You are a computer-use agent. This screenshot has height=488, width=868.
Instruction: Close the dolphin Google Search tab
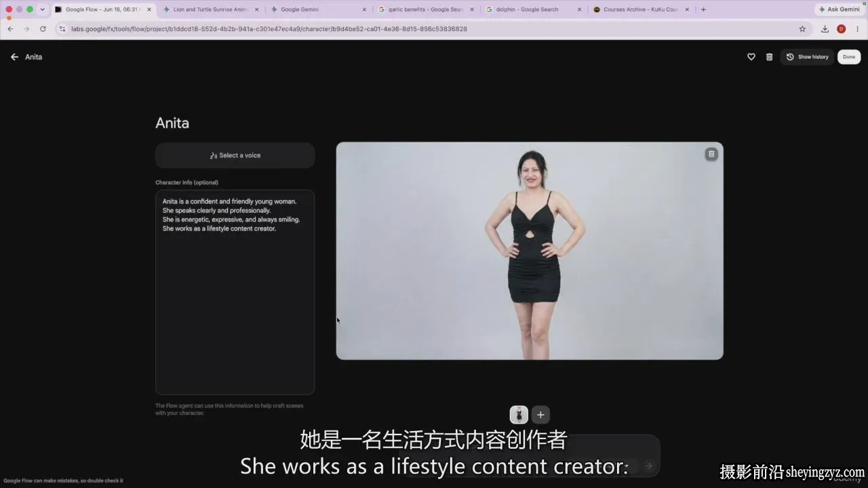click(x=579, y=9)
